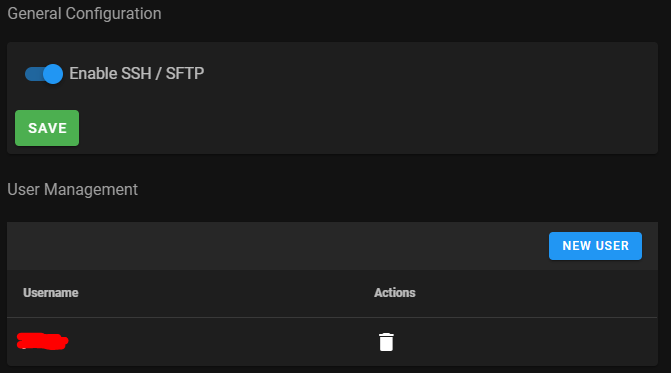
Task: Click the General Configuration heading
Action: tap(84, 13)
